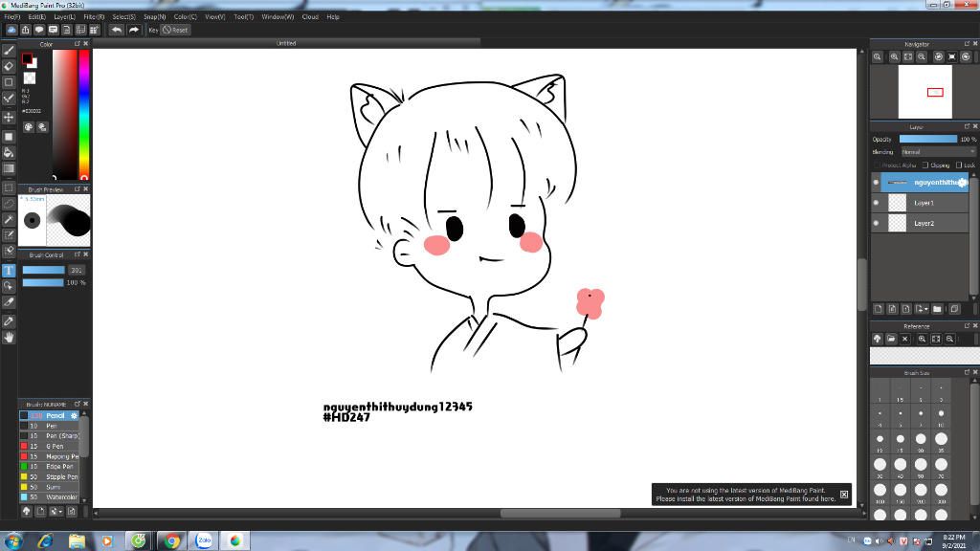Viewport: 980px width, 551px height.
Task: Select the Bucket fill tool
Action: (9, 152)
